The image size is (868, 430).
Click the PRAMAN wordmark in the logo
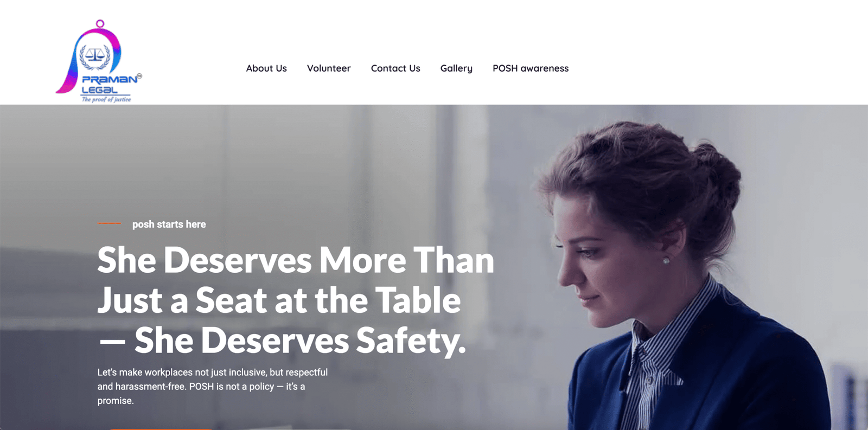click(110, 79)
